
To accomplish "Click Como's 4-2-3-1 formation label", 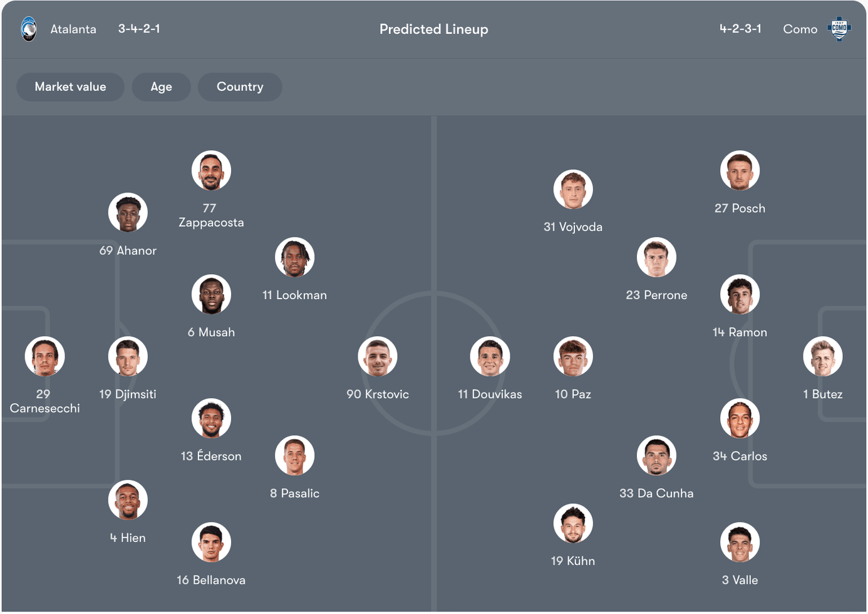I will click(x=740, y=29).
